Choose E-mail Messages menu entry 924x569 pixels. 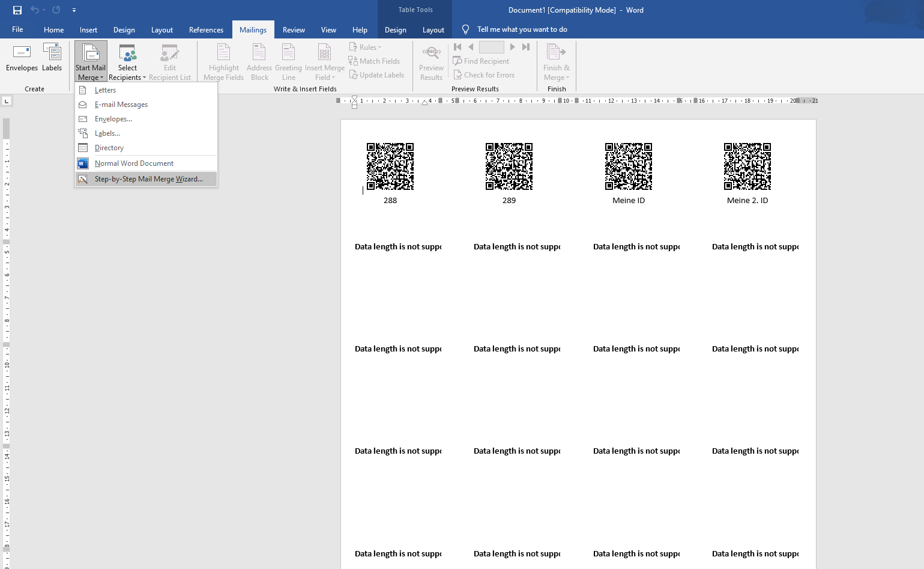(146, 105)
